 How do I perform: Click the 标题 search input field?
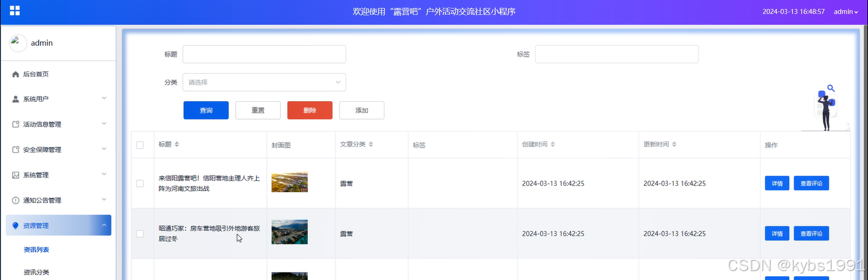[x=264, y=54]
